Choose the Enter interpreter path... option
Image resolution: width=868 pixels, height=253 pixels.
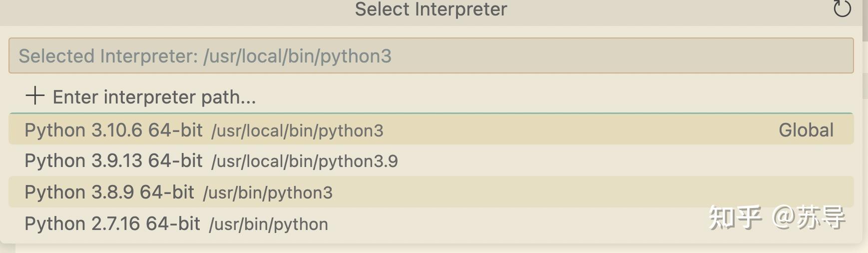(431, 96)
